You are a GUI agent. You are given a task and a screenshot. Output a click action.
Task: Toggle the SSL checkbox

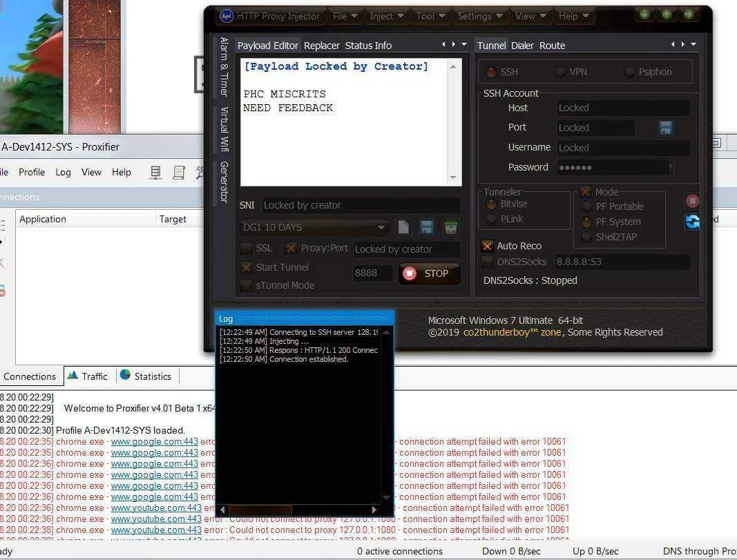pyautogui.click(x=246, y=248)
